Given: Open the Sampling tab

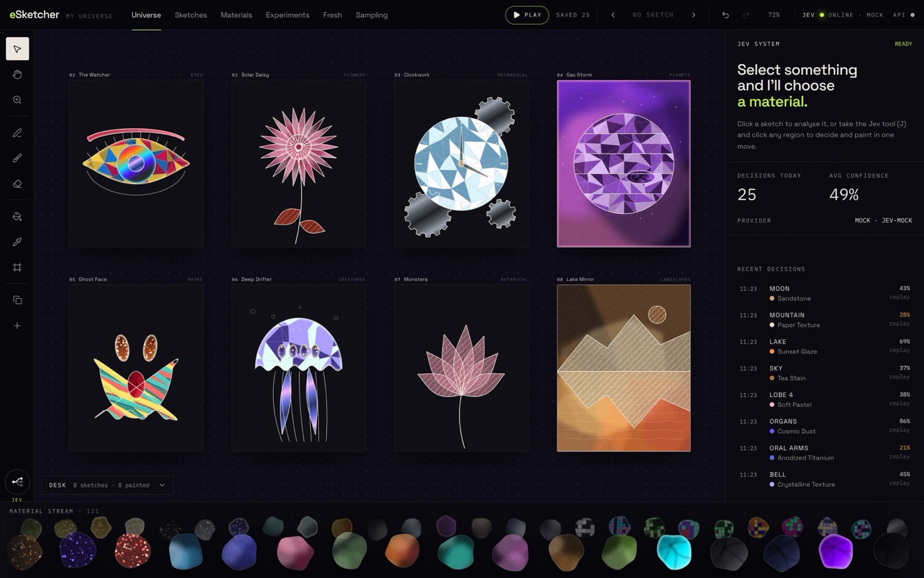Looking at the screenshot, I should click(372, 15).
